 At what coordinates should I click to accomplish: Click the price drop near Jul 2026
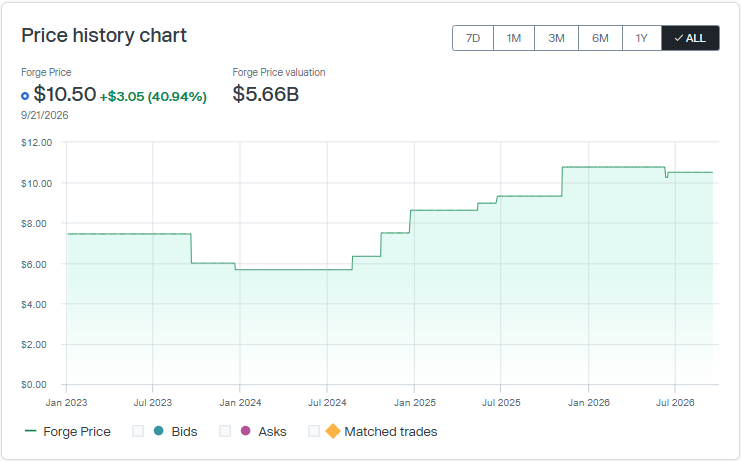click(x=667, y=174)
